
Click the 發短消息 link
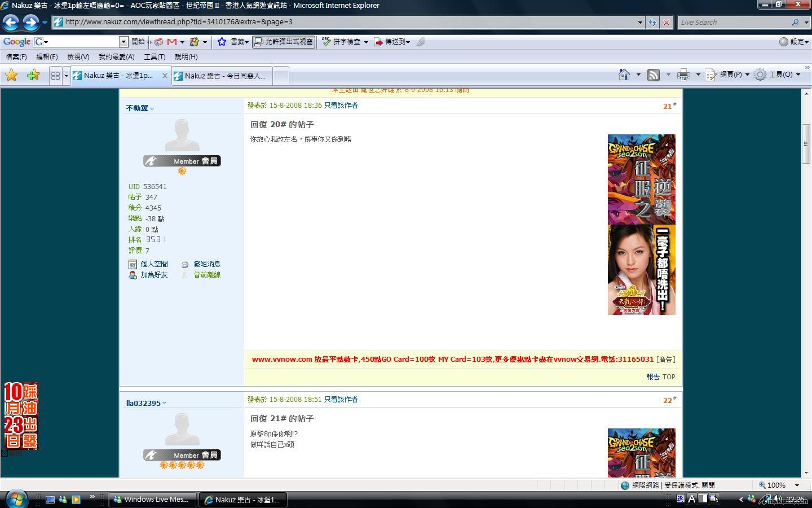click(206, 264)
